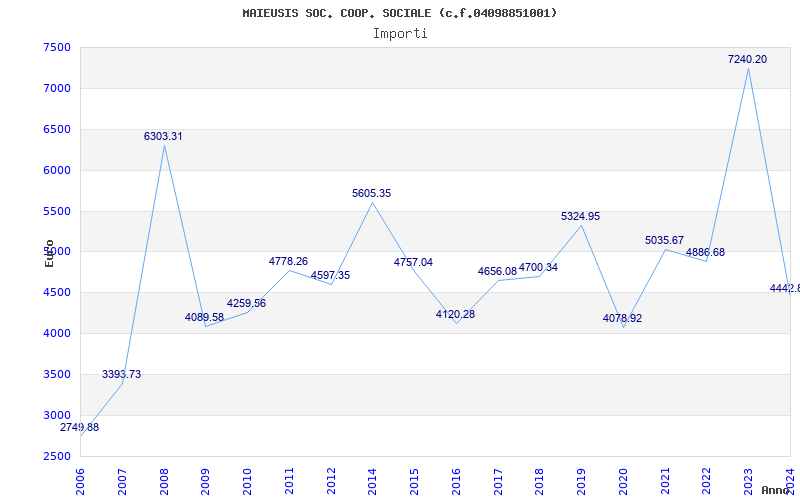This screenshot has width=800, height=500.
Task: Click x-axis year 2014
Action: [372, 481]
